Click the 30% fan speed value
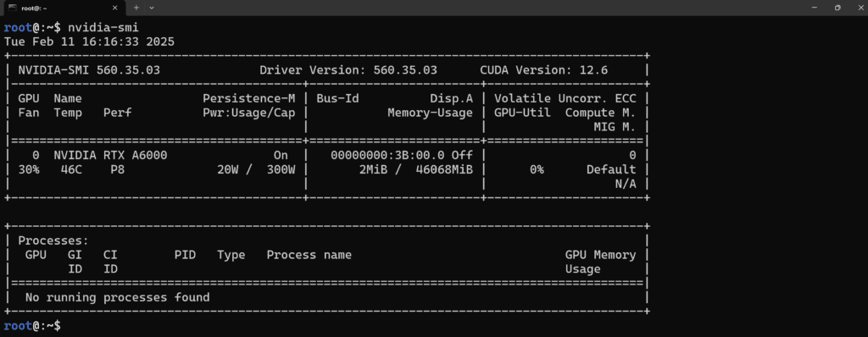 tap(29, 170)
